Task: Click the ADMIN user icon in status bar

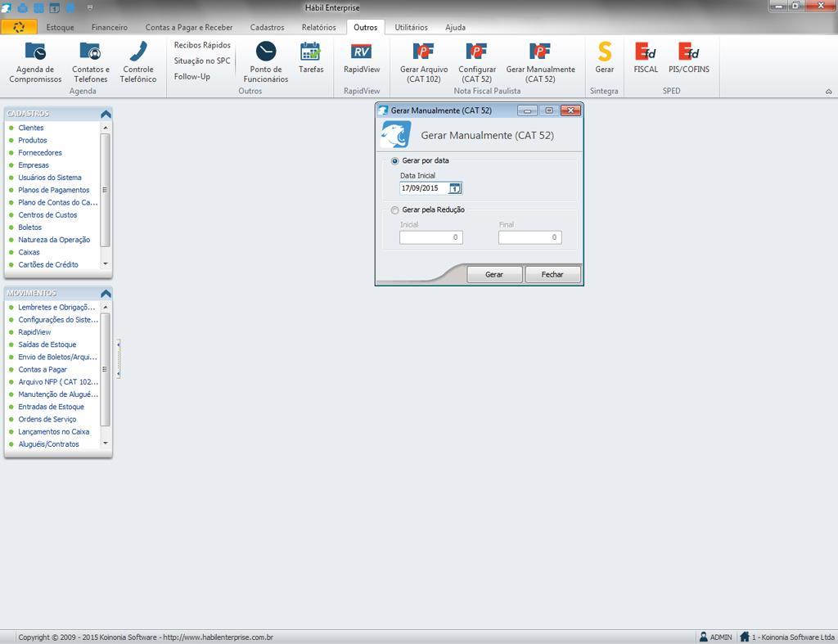Action: [x=703, y=637]
